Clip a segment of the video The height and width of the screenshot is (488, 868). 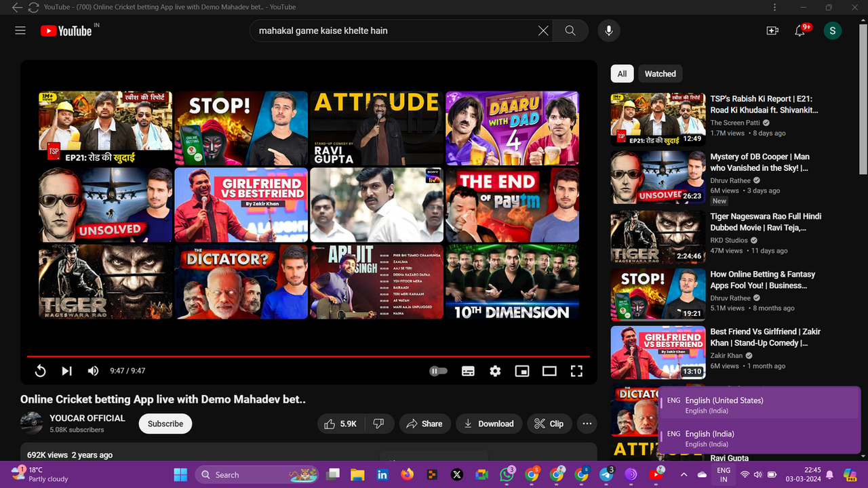pyautogui.click(x=549, y=424)
